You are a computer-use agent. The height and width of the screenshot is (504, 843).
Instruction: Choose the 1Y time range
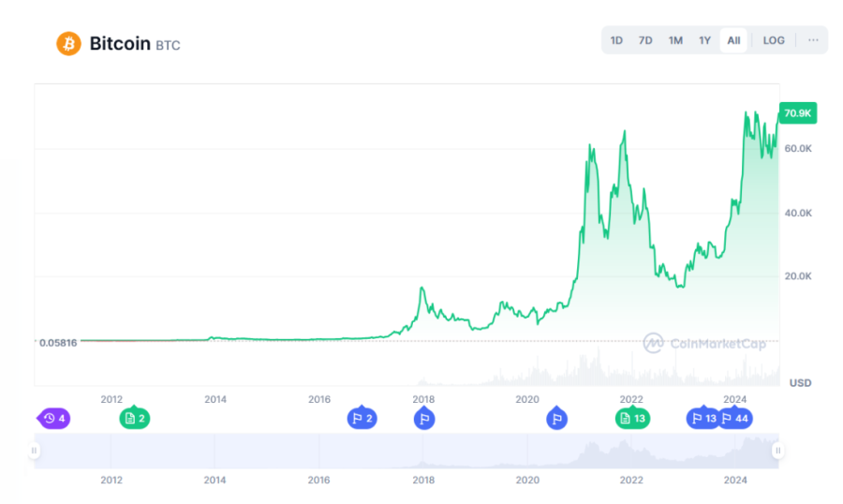point(704,40)
